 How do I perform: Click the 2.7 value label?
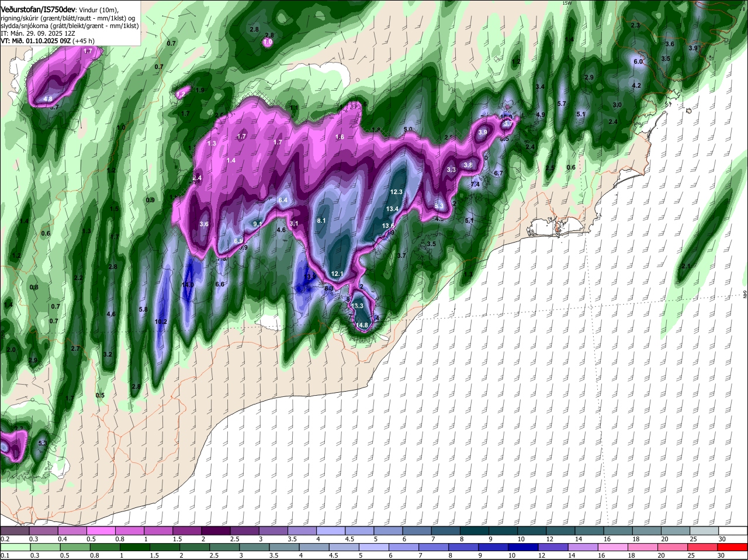point(75,348)
